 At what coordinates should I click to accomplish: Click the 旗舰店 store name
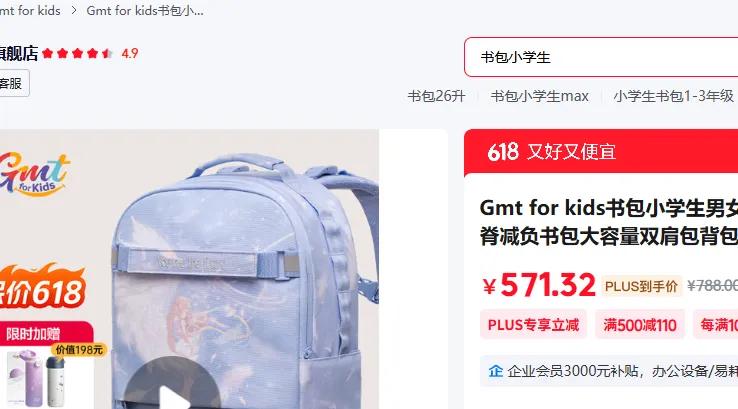[x=19, y=53]
